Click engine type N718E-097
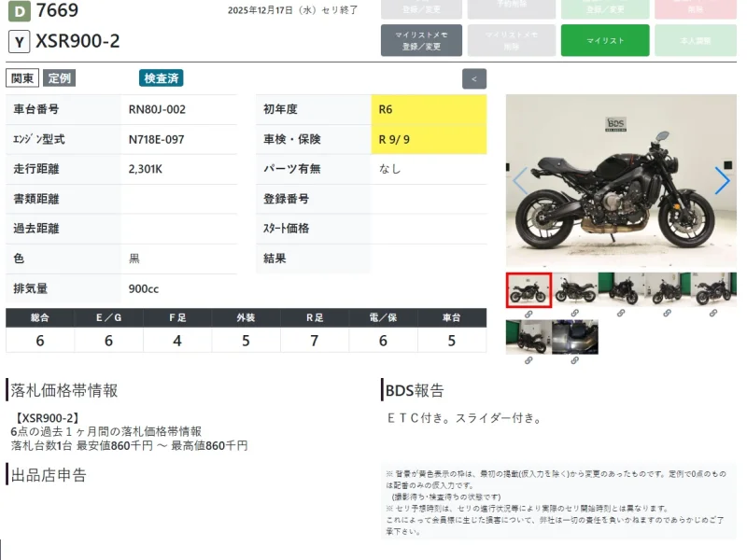The image size is (747, 560). coord(156,139)
